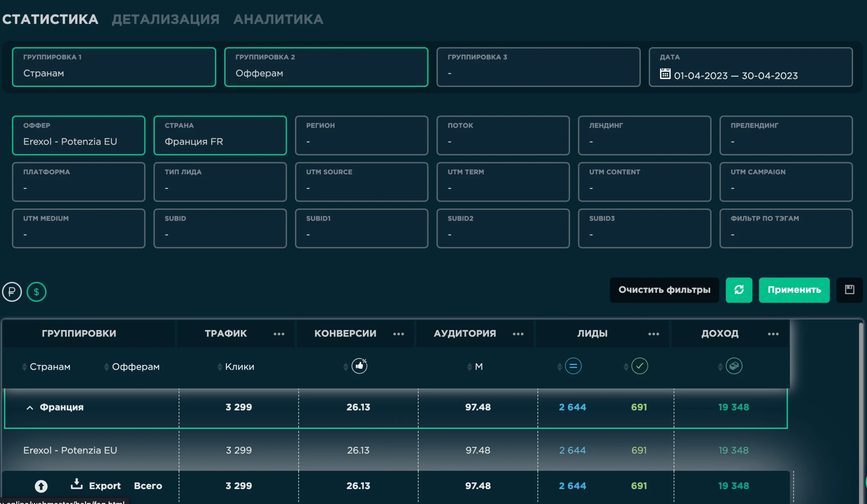Sort by conversion thumbs-up percent icon
867x504 pixels.
click(x=359, y=366)
